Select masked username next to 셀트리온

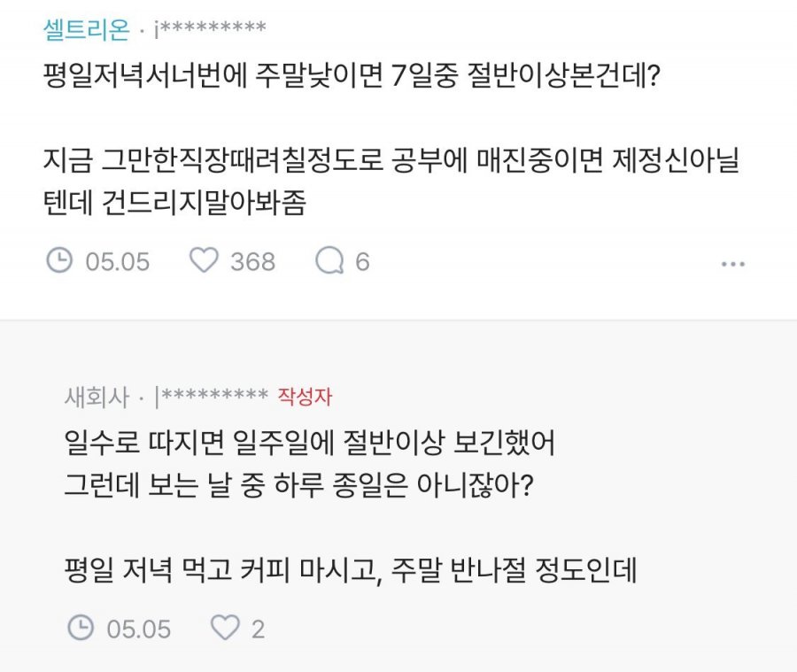tap(210, 29)
